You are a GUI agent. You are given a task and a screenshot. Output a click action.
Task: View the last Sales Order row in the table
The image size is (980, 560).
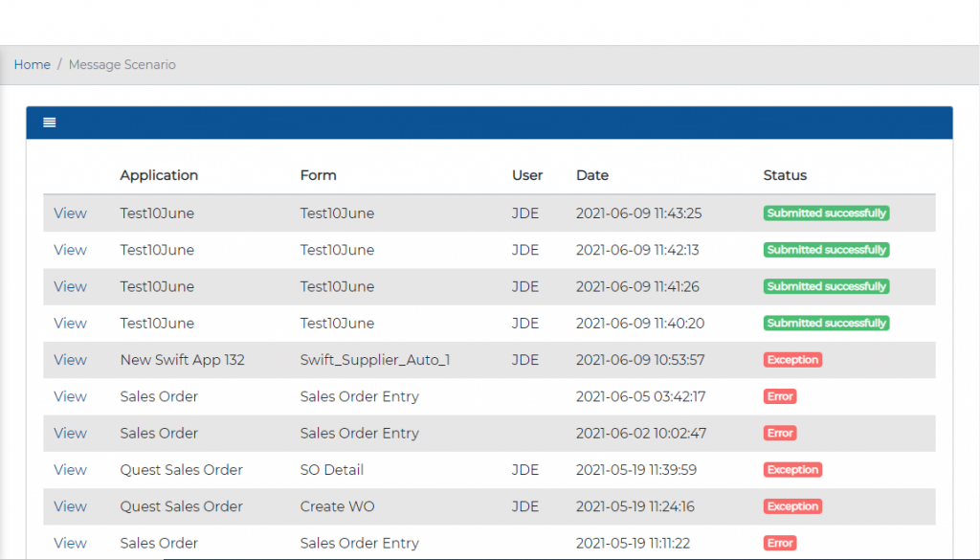tap(70, 542)
